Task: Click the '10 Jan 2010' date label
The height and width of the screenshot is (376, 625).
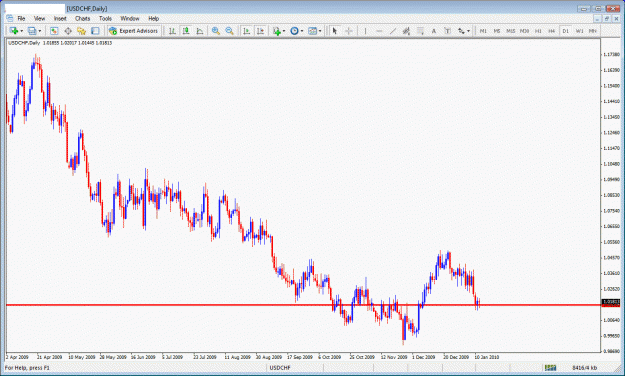Action: pyautogui.click(x=487, y=357)
